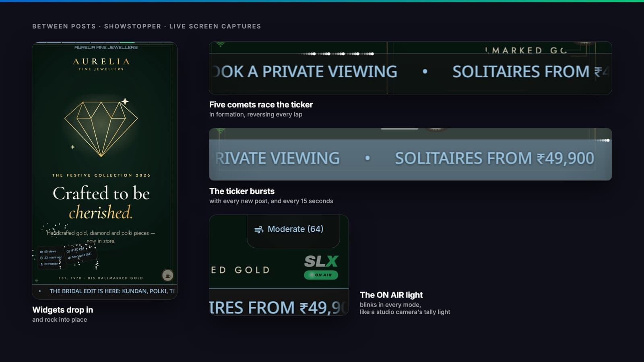644x362 pixels.
Task: Click 'SOLITAIRES FROM ₹49,900' in the highlighted ticker
Action: click(494, 158)
